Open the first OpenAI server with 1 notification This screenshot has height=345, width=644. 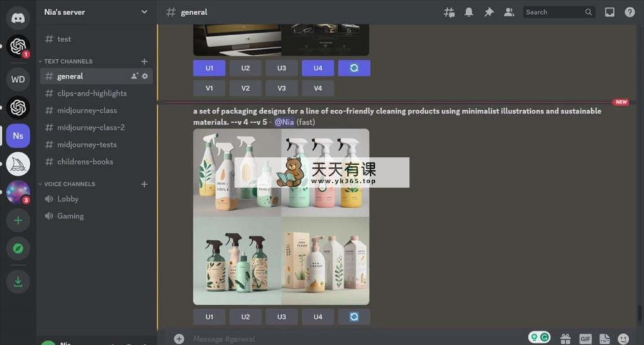click(x=18, y=47)
